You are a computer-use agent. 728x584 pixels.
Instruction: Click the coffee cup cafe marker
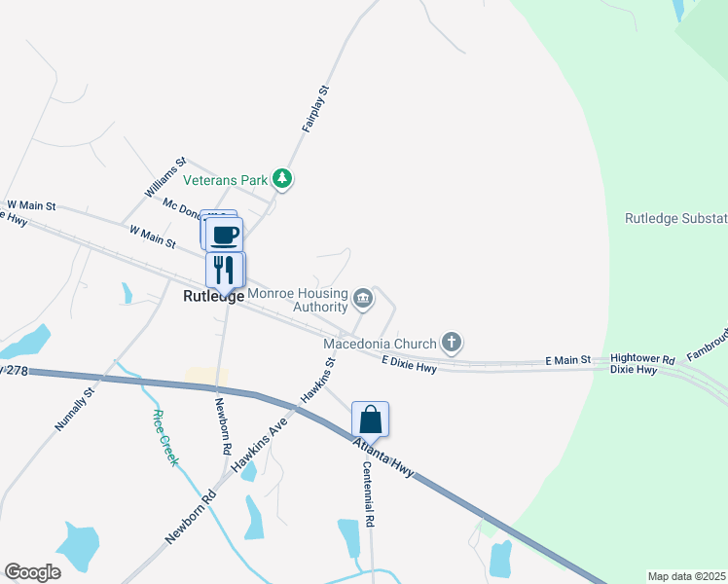224,236
